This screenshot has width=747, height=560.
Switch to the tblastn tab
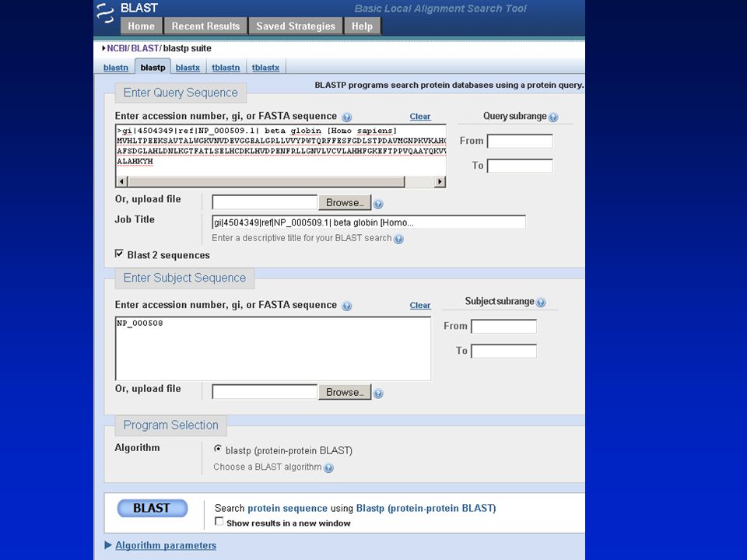(226, 68)
